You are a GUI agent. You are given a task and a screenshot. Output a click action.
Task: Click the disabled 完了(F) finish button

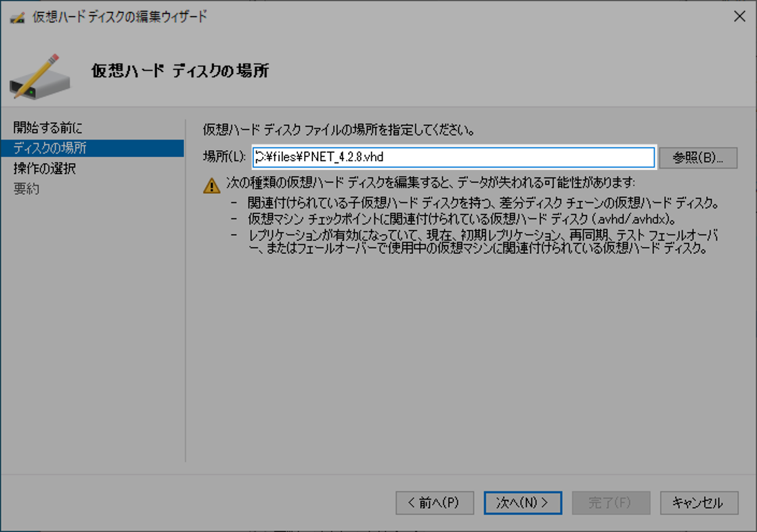point(611,502)
